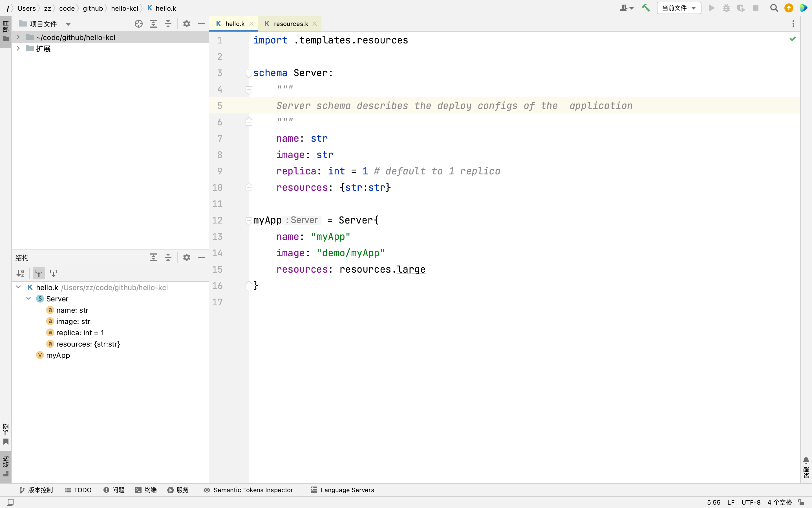Expand all in project files panel
This screenshot has height=508, width=812.
coord(153,24)
